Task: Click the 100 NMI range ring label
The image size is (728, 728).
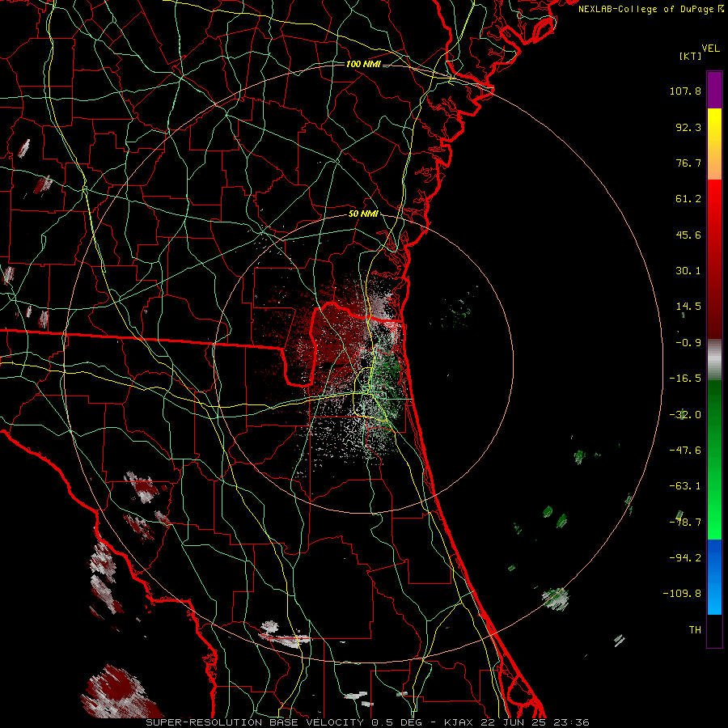Action: click(x=363, y=64)
